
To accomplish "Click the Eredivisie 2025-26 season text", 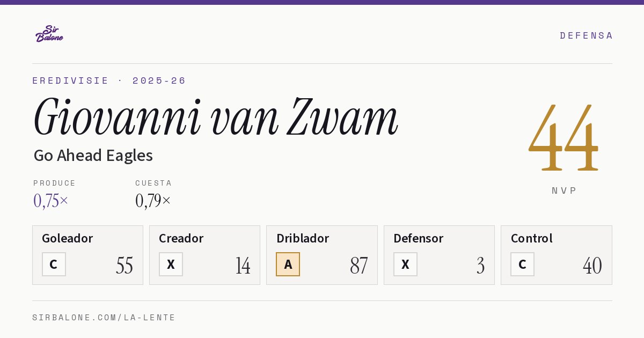I will pyautogui.click(x=109, y=80).
